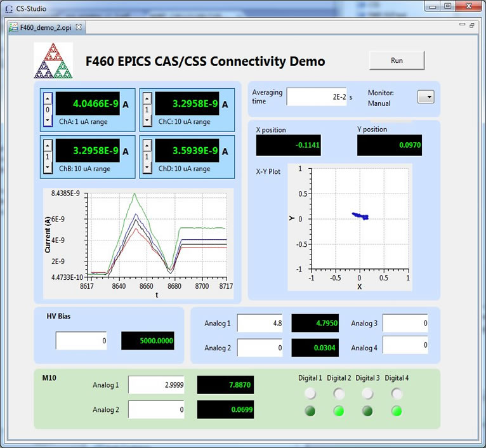
Task: Toggle the Digital 3 output button
Action: (x=367, y=393)
